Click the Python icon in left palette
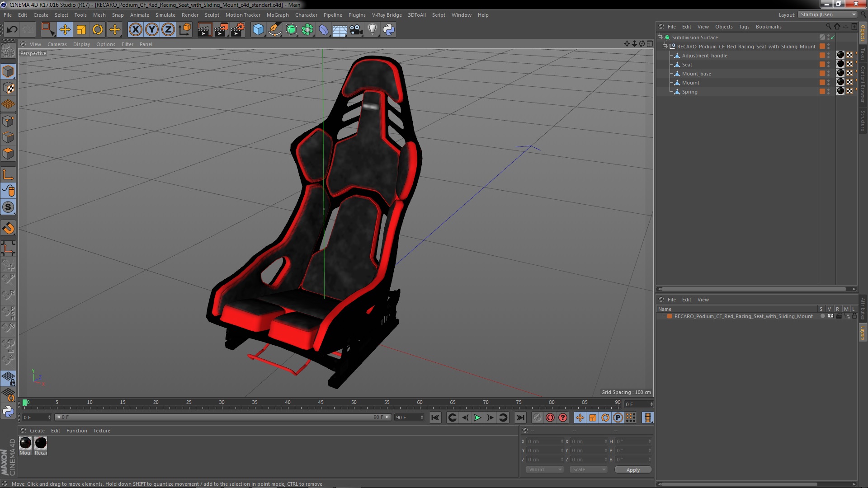This screenshot has width=868, height=488. pos(8,412)
